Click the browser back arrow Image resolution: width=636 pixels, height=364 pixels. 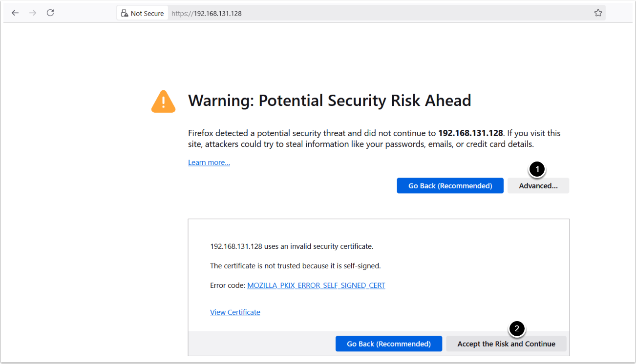pos(15,13)
